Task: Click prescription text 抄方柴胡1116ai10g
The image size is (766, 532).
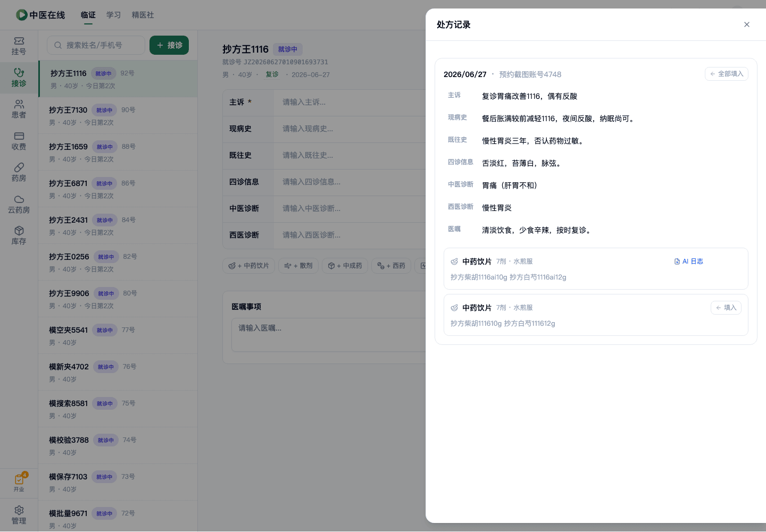Action: tap(479, 277)
